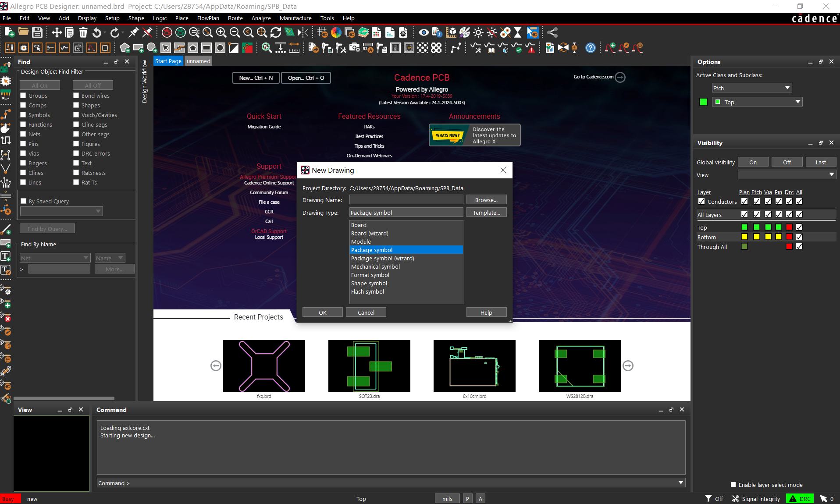Viewport: 840px width, 504px height.
Task: Click the Browse... button
Action: [x=487, y=200]
